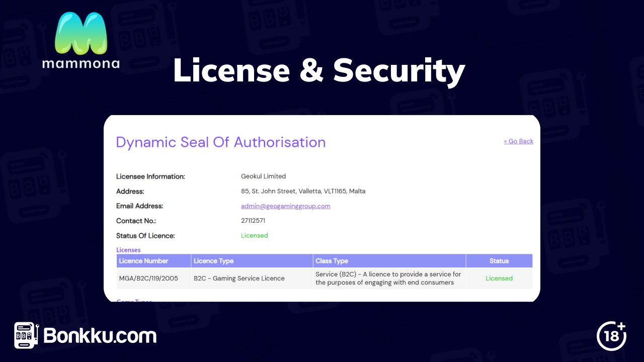Click the Email Address label
The width and height of the screenshot is (644, 362).
click(139, 206)
